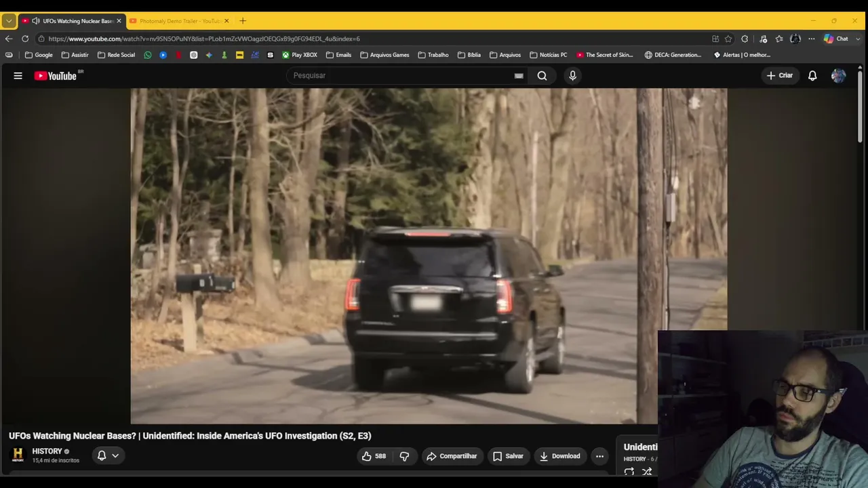The image size is (868, 488).
Task: Open the media/music control toolbar icon
Action: (x=763, y=39)
